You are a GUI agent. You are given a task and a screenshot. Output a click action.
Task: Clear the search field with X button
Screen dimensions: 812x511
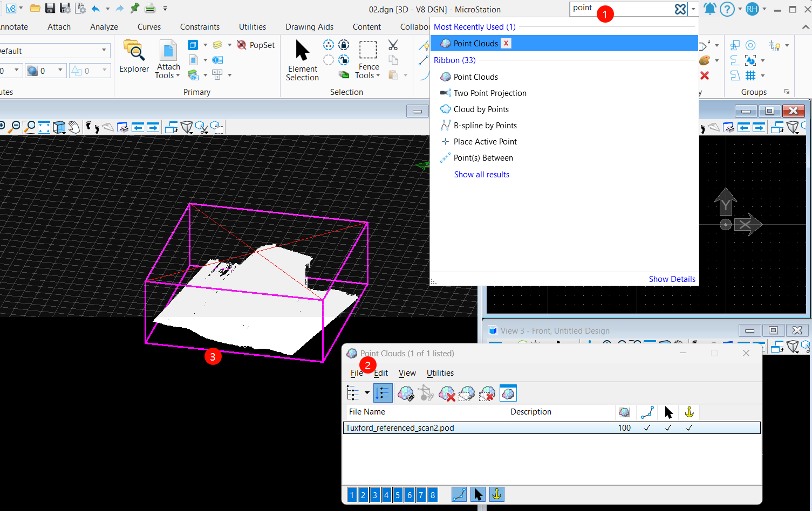click(x=680, y=9)
